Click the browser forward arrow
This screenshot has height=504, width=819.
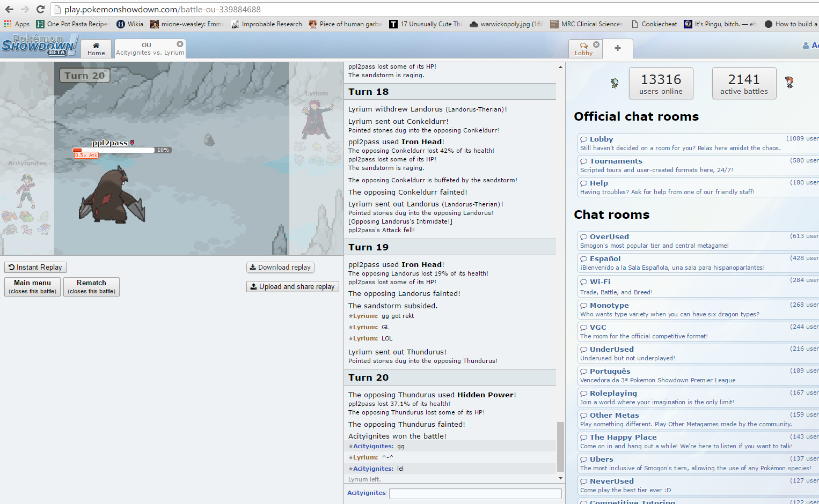(x=25, y=9)
